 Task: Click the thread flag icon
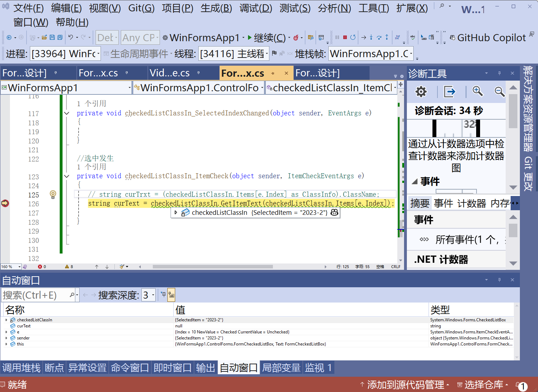pos(274,54)
